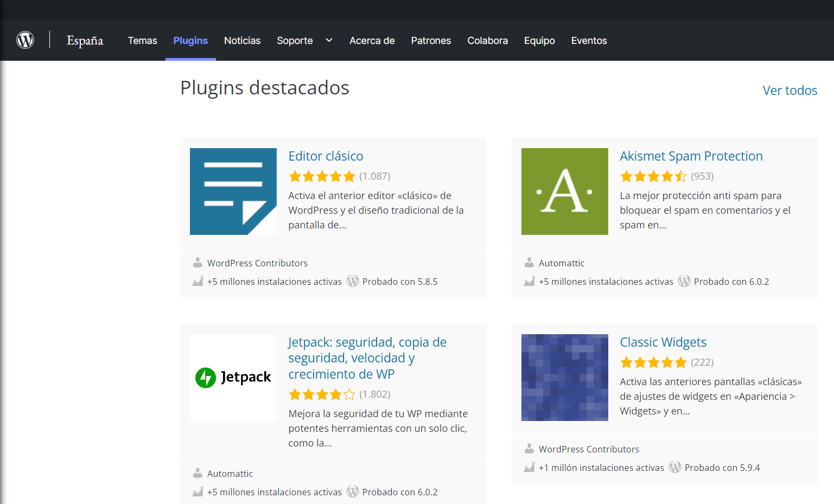Open the Equipo menu item
Image resolution: width=834 pixels, height=504 pixels.
click(539, 41)
